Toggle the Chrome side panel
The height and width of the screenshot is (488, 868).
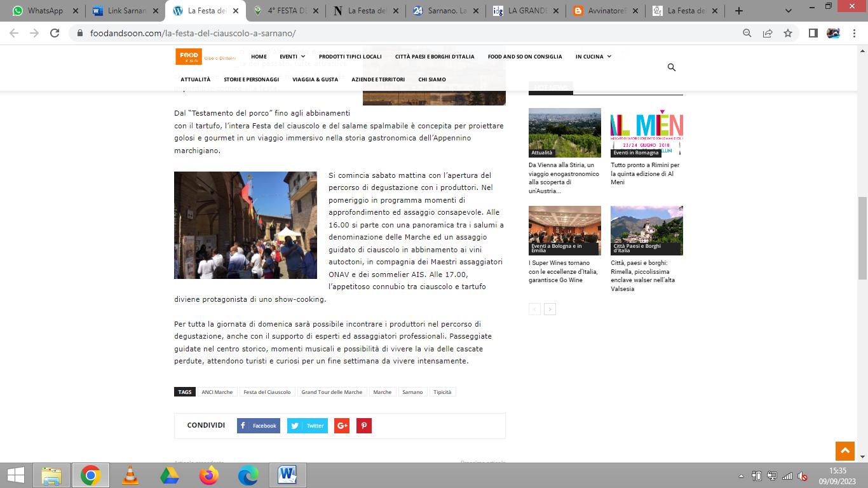813,33
